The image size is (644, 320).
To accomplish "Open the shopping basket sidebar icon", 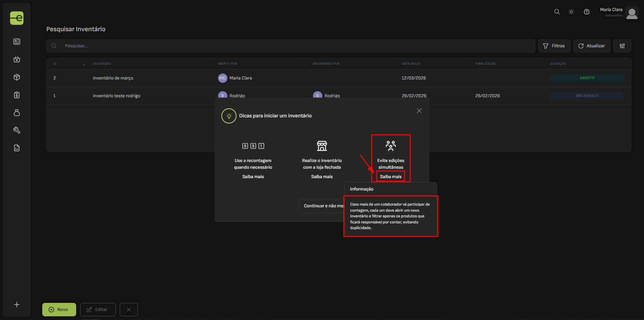I will 17,59.
